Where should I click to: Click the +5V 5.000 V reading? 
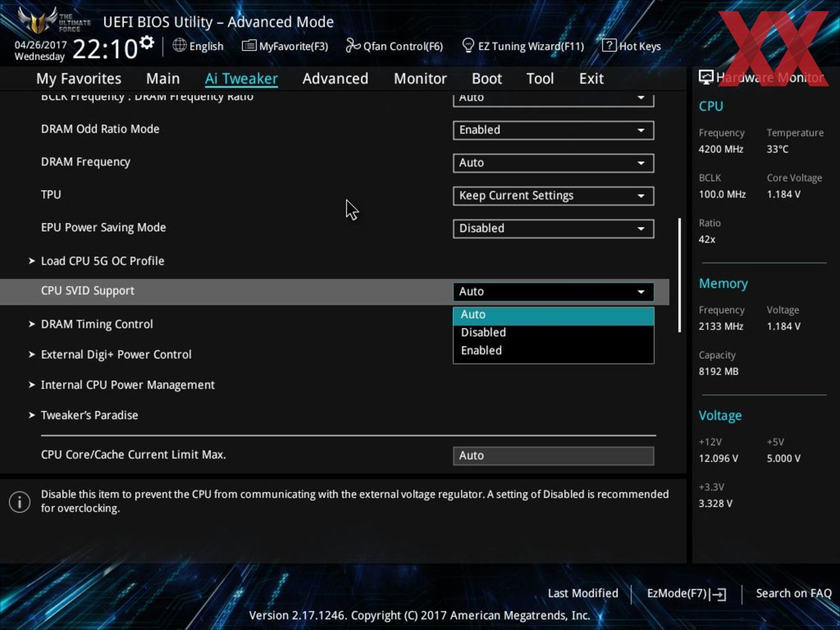784,458
